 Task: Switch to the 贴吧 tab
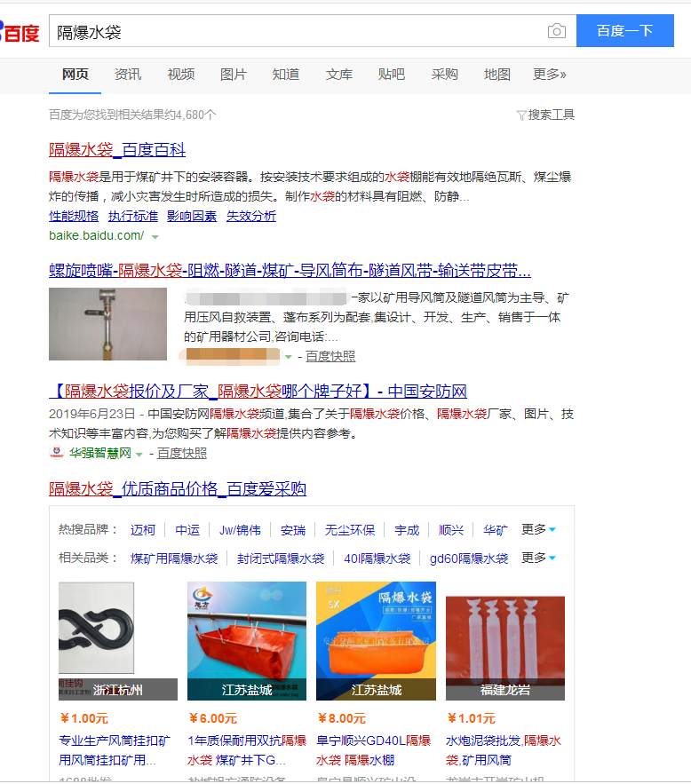(x=392, y=75)
